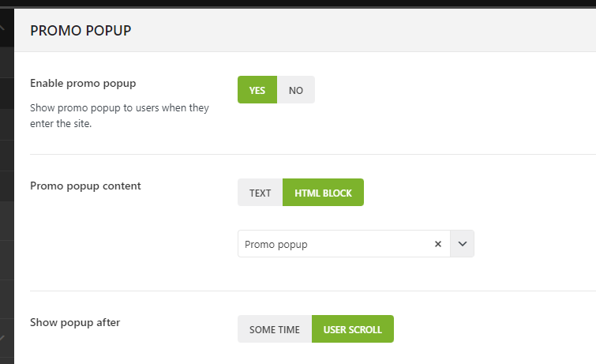
Task: Open the HTML block dropdown arrow
Action: click(x=463, y=244)
